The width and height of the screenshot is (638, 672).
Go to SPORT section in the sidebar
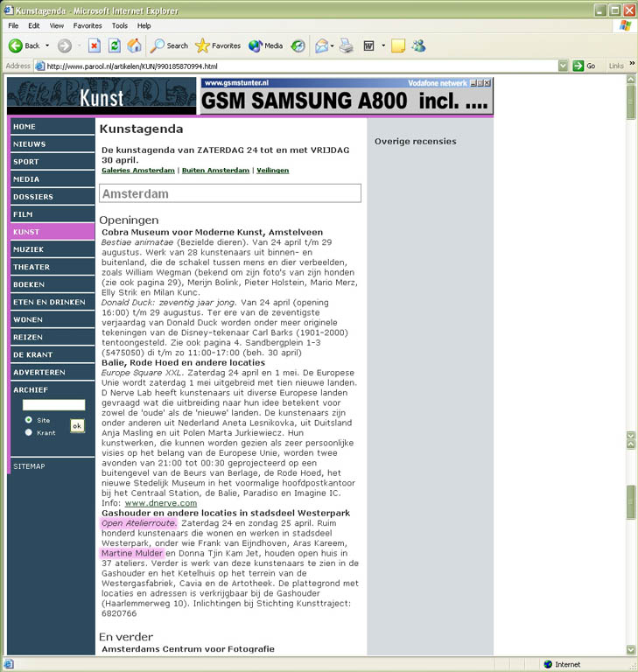(x=53, y=162)
